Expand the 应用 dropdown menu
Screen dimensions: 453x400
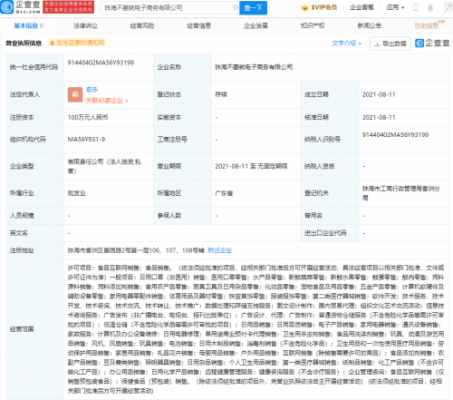pyautogui.click(x=395, y=7)
